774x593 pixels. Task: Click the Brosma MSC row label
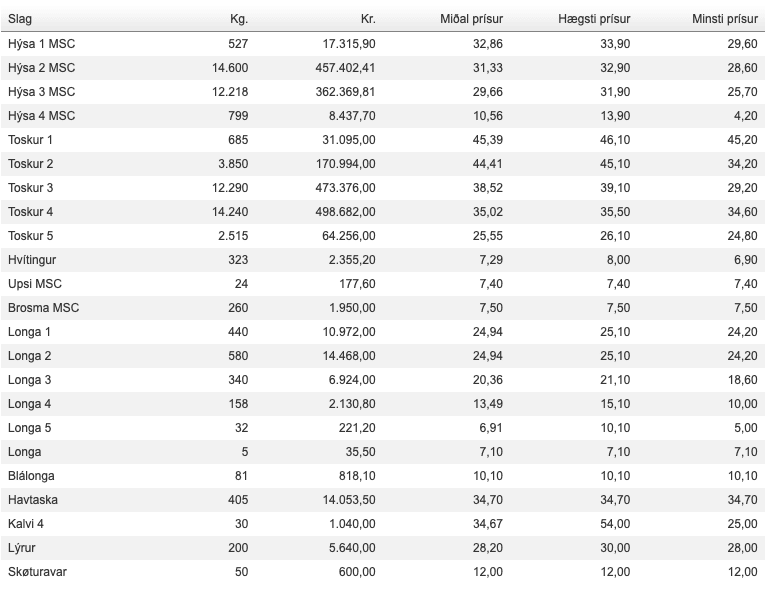(43, 307)
